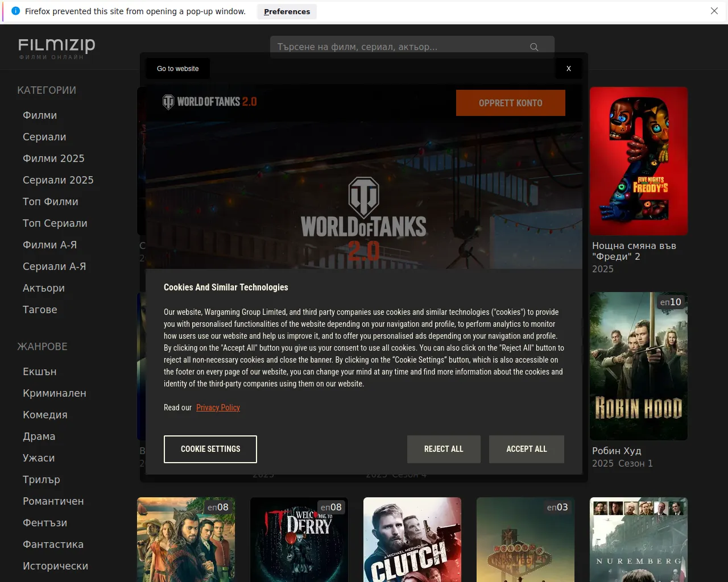Select the Трилър genre
Screen dimensions: 728x582
point(42,480)
